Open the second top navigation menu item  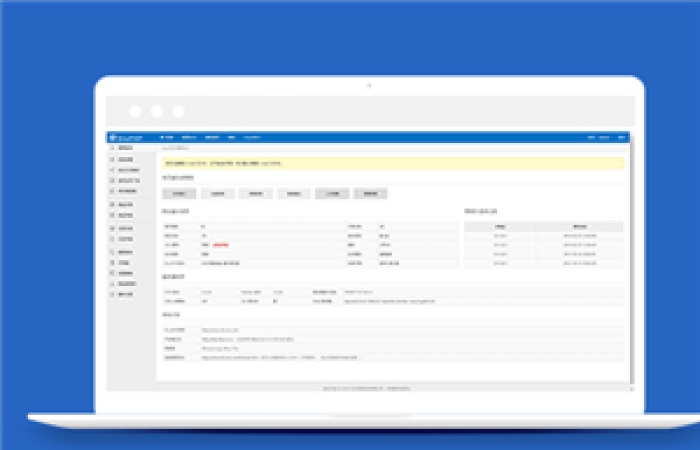[189, 138]
